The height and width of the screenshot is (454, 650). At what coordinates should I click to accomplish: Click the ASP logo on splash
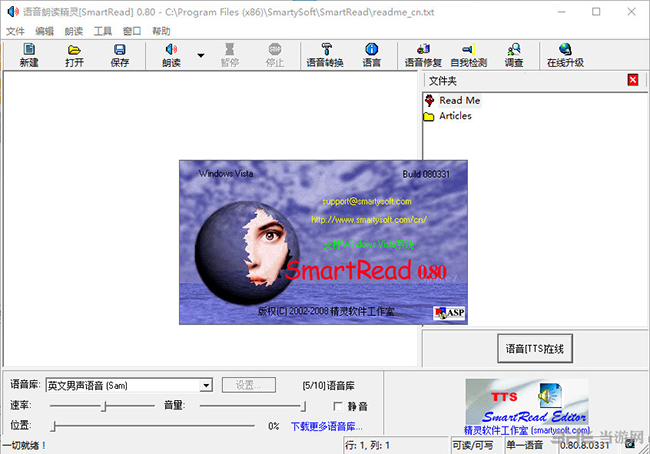[449, 313]
